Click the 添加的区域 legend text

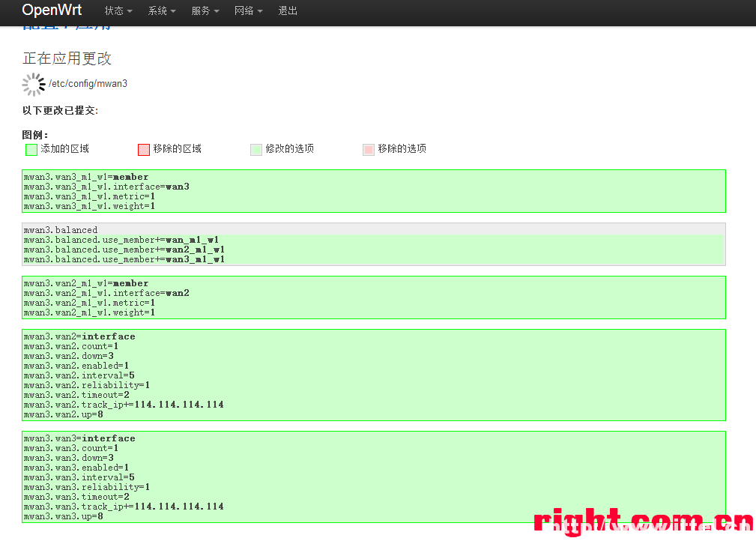[65, 148]
